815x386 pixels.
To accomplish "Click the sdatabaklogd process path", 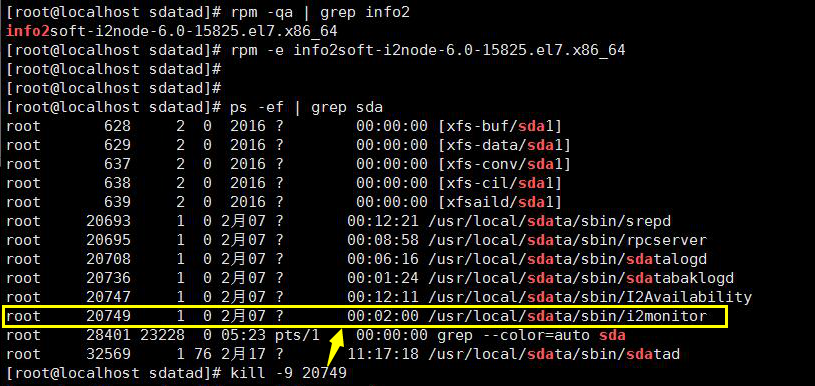I will [581, 278].
